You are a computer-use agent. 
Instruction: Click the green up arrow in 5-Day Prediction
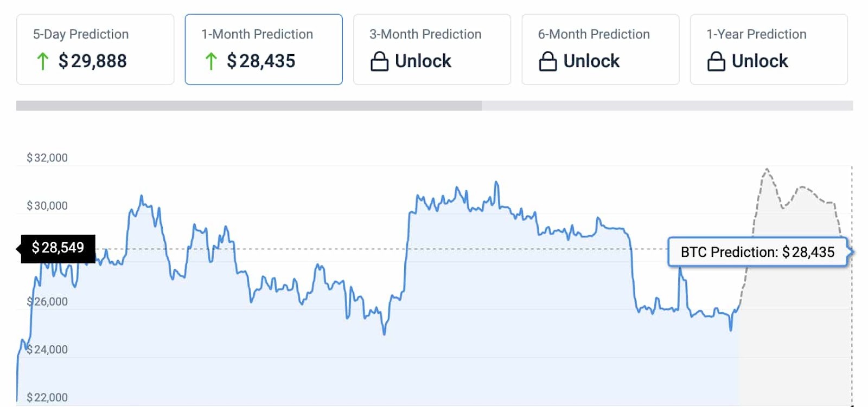point(42,61)
